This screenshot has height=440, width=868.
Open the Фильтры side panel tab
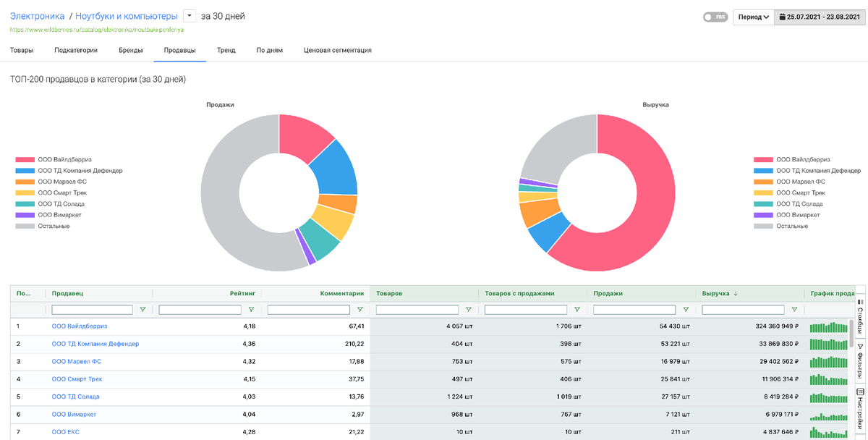point(861,361)
